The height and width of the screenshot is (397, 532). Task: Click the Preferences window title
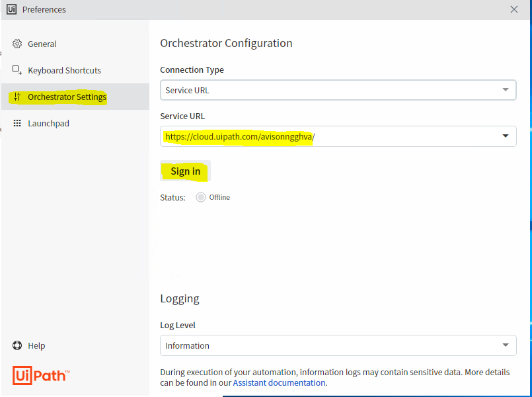pos(44,9)
